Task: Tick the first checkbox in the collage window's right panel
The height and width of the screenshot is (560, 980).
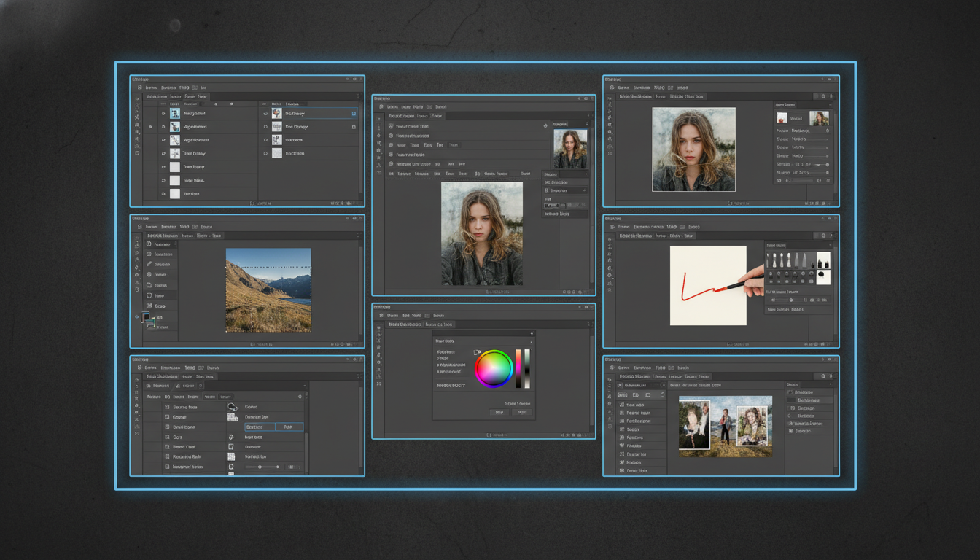Action: pyautogui.click(x=792, y=392)
